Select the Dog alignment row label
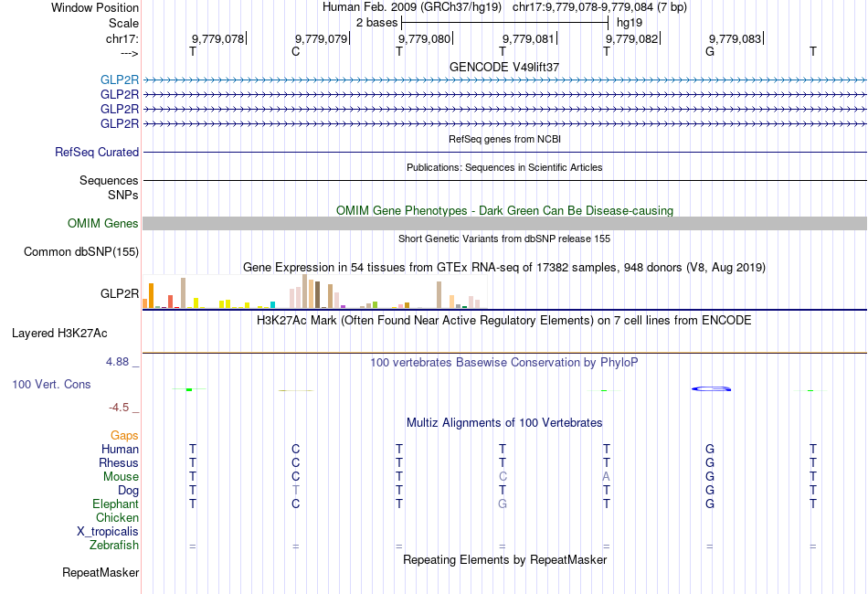Image resolution: width=868 pixels, height=594 pixels. click(128, 491)
